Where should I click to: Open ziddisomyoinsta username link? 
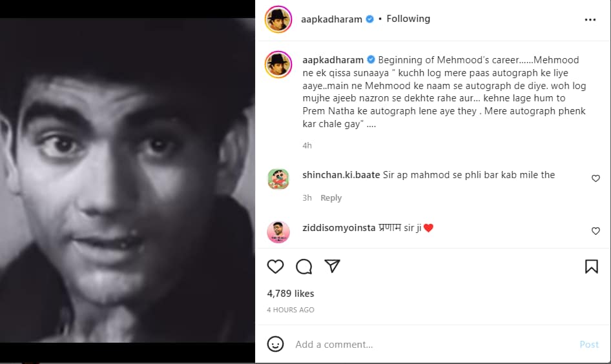pos(338,227)
